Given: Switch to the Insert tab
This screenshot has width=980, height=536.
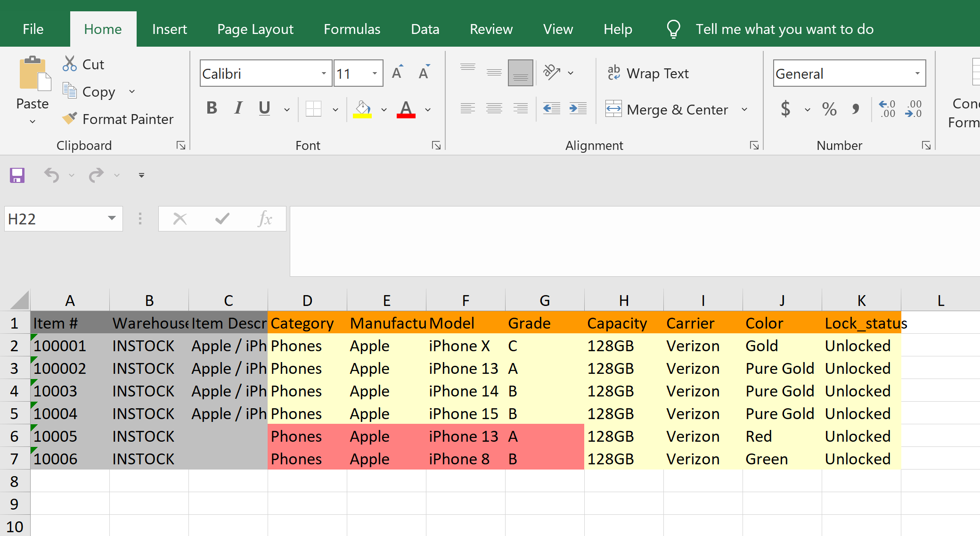Looking at the screenshot, I should pyautogui.click(x=170, y=29).
